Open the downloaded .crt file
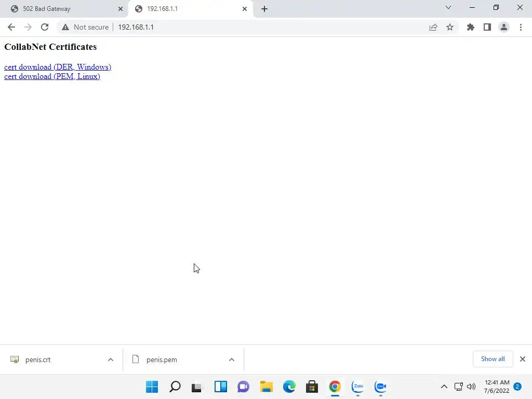 click(38, 360)
